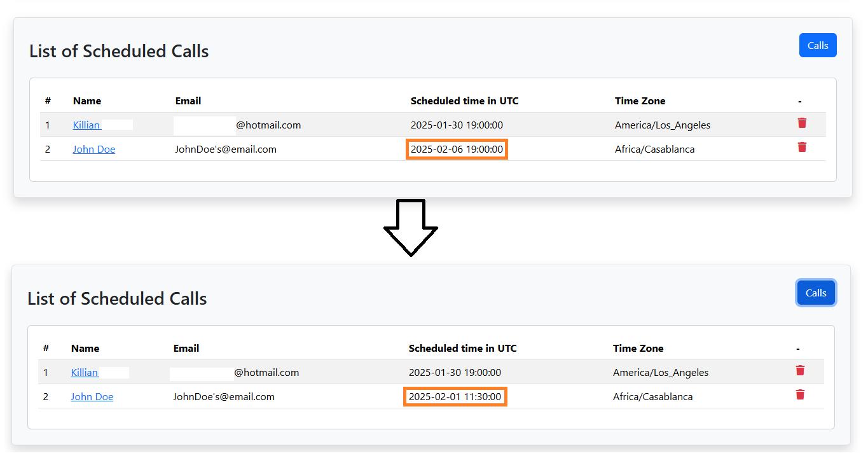Delete John Doe's call in the top list
Image resolution: width=868 pixels, height=472 pixels.
[802, 148]
